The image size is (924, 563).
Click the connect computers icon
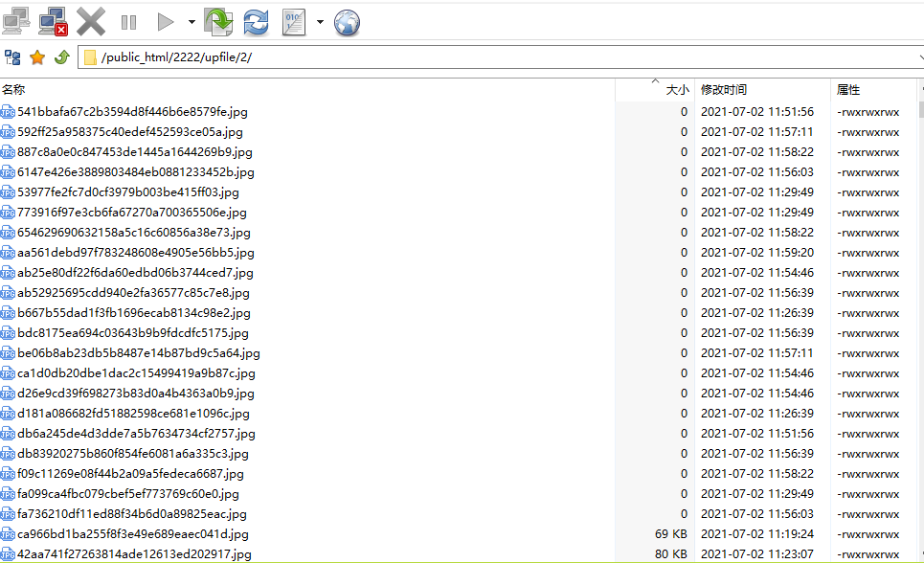point(16,21)
